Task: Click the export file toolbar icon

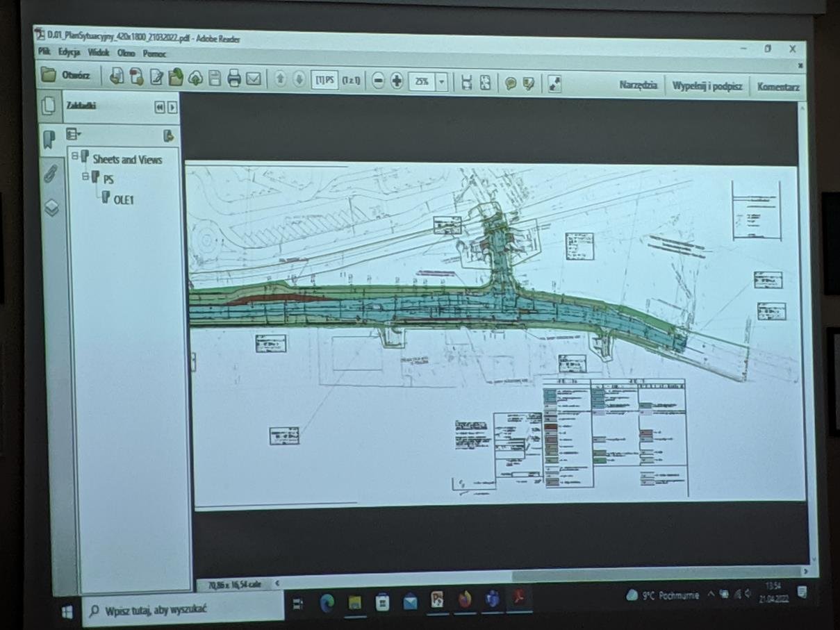Action: pyautogui.click(x=176, y=78)
